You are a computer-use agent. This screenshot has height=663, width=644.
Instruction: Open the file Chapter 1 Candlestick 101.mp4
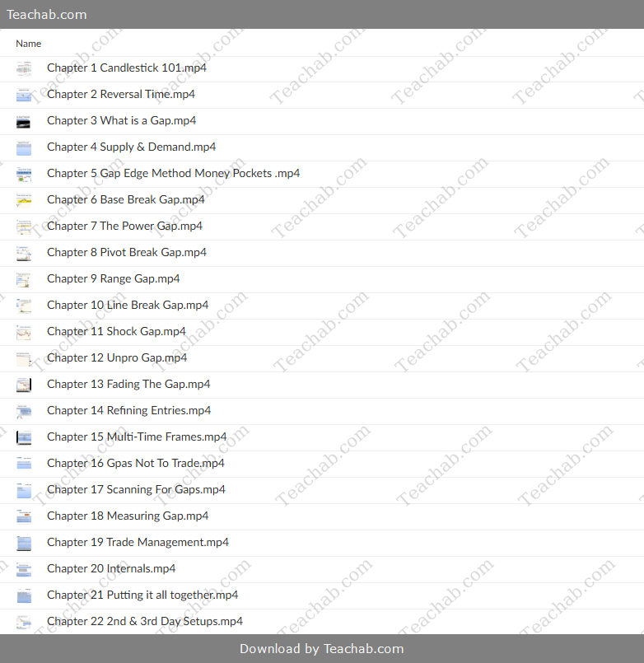(127, 68)
